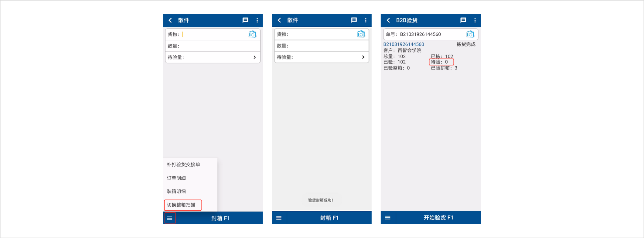Open hamburger menu at bottom of first screen
The height and width of the screenshot is (238, 644).
pyautogui.click(x=170, y=218)
